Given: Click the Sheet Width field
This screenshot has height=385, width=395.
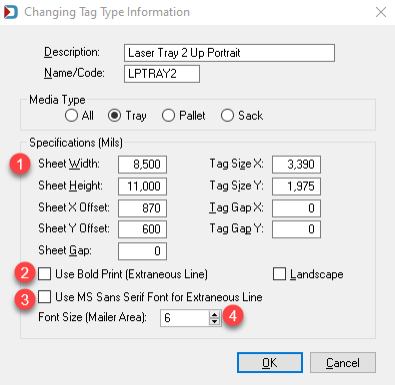Looking at the screenshot, I should click(x=142, y=164).
